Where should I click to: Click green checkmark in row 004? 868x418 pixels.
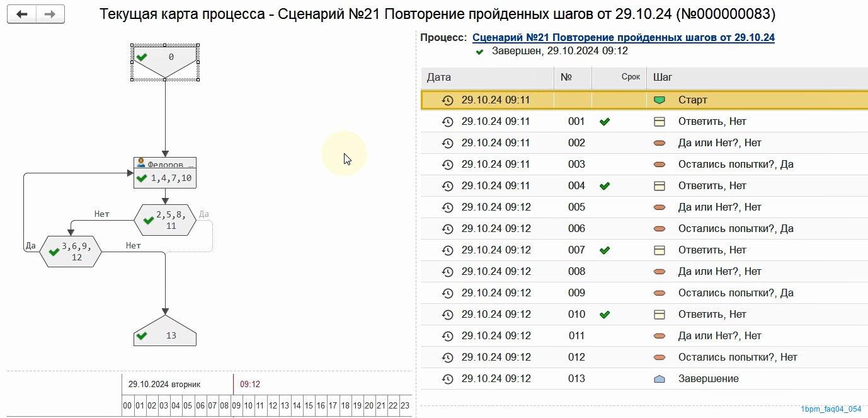[605, 186]
